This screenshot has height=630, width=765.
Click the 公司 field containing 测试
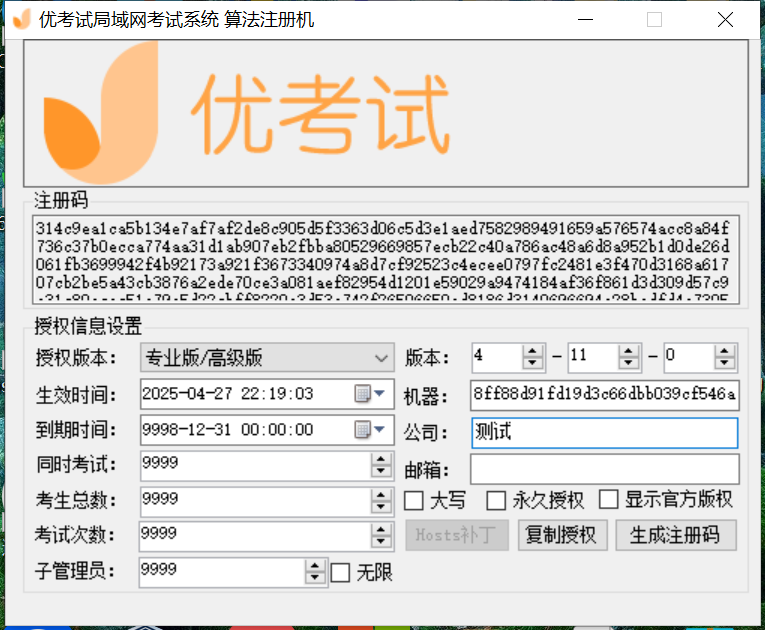[x=604, y=432]
